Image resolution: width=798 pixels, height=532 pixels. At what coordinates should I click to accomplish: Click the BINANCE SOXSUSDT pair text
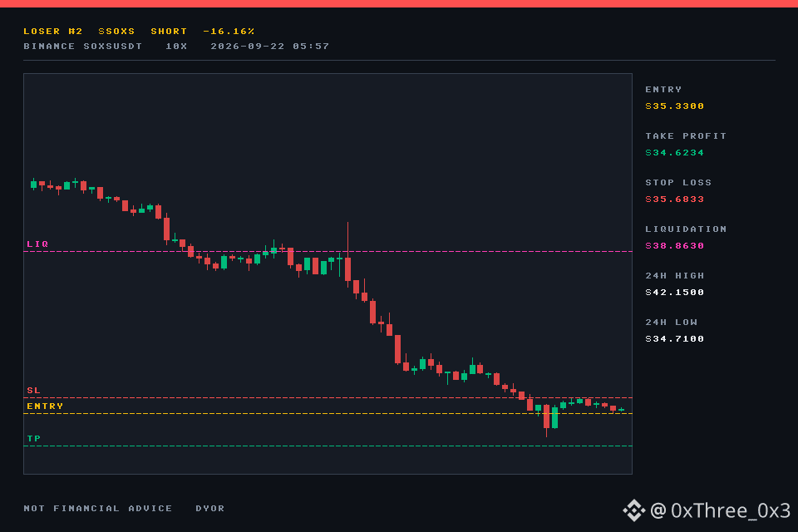coord(83,47)
